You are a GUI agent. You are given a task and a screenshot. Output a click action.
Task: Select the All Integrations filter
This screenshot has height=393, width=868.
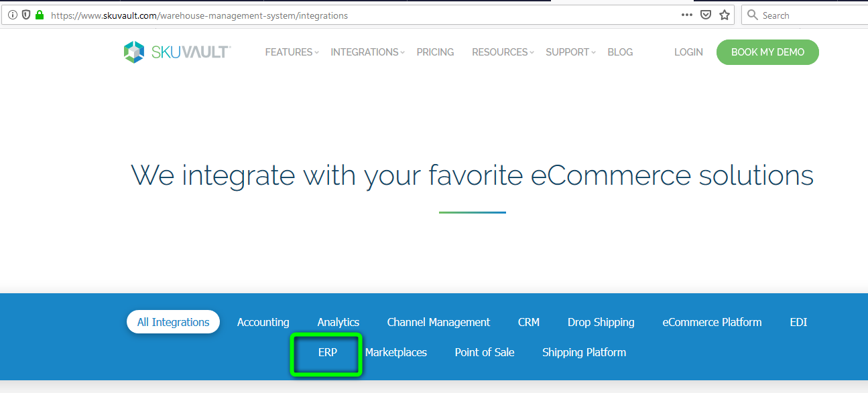173,322
